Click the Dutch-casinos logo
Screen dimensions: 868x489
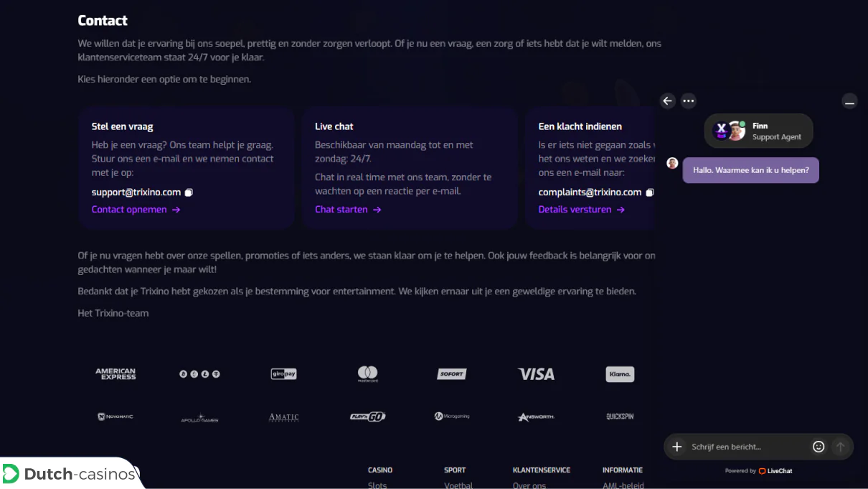[x=69, y=474]
